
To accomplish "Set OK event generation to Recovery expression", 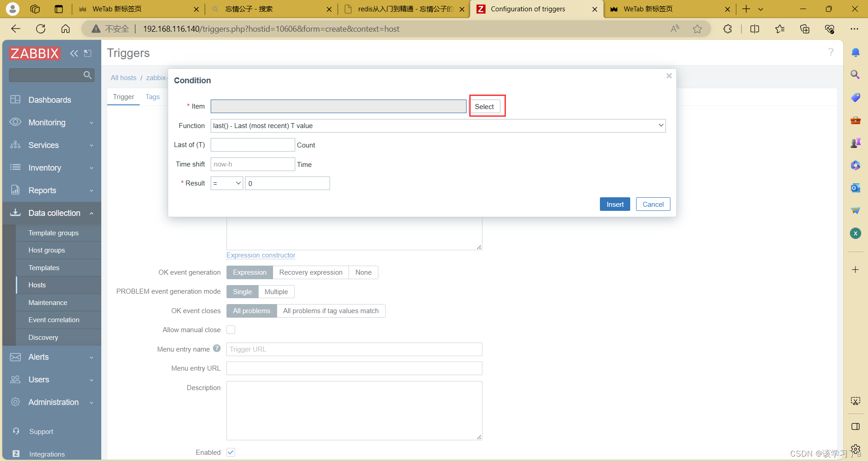I will click(x=311, y=272).
